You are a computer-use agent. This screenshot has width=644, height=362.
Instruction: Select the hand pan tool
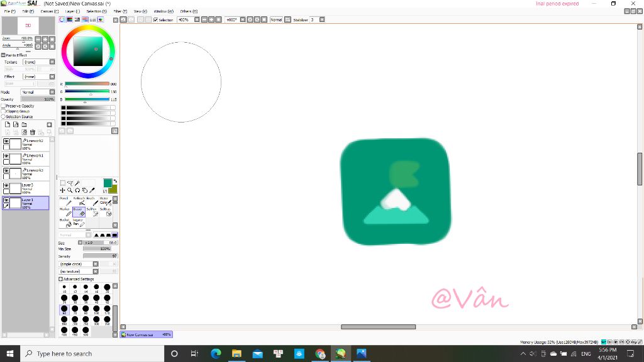tap(85, 190)
